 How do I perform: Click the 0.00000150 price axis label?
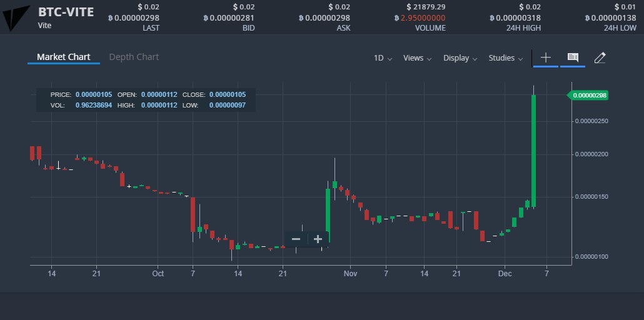591,196
